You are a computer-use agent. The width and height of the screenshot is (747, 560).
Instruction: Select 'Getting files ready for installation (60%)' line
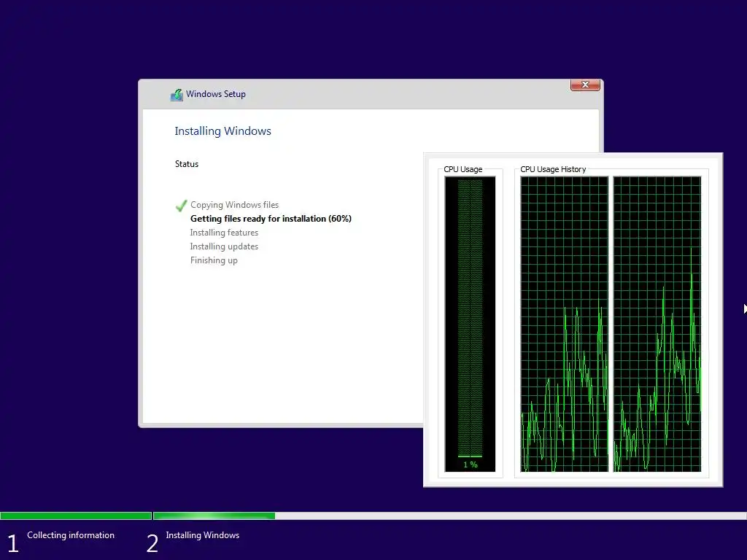tap(271, 219)
